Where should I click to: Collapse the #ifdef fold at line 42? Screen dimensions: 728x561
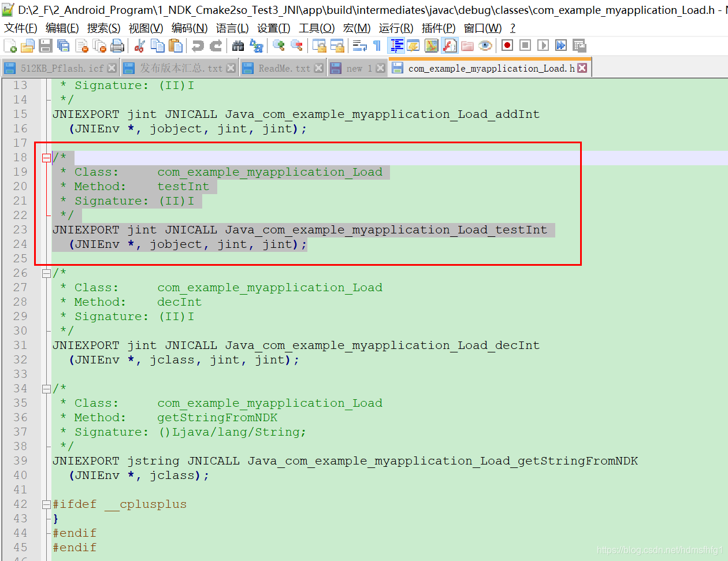(46, 504)
